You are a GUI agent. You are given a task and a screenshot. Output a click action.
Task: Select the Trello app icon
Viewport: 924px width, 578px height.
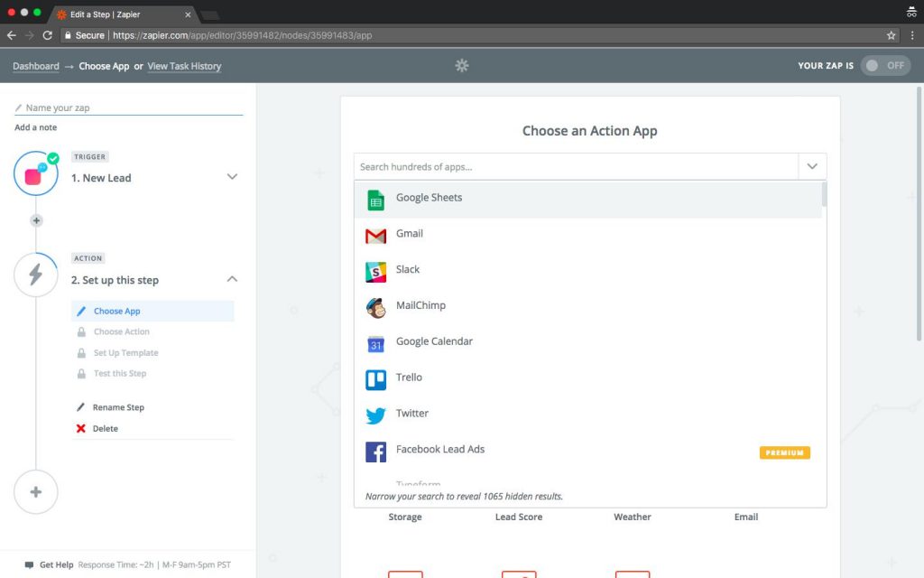[375, 380]
